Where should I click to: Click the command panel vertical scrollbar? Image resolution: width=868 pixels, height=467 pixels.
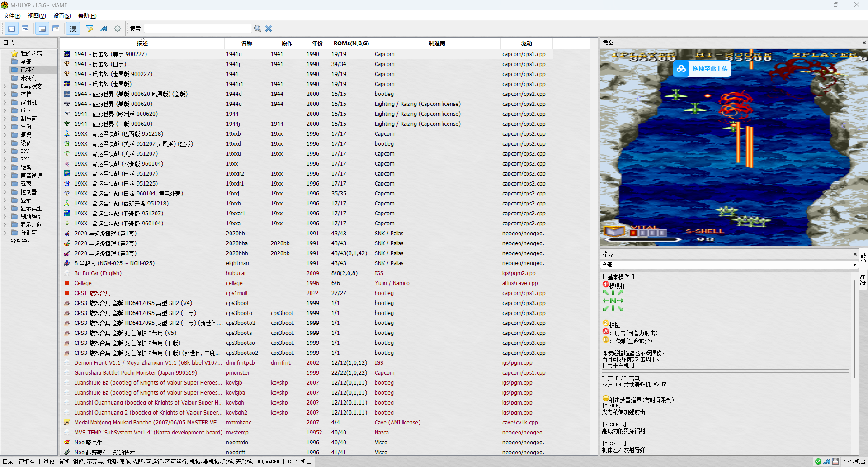[854, 328]
